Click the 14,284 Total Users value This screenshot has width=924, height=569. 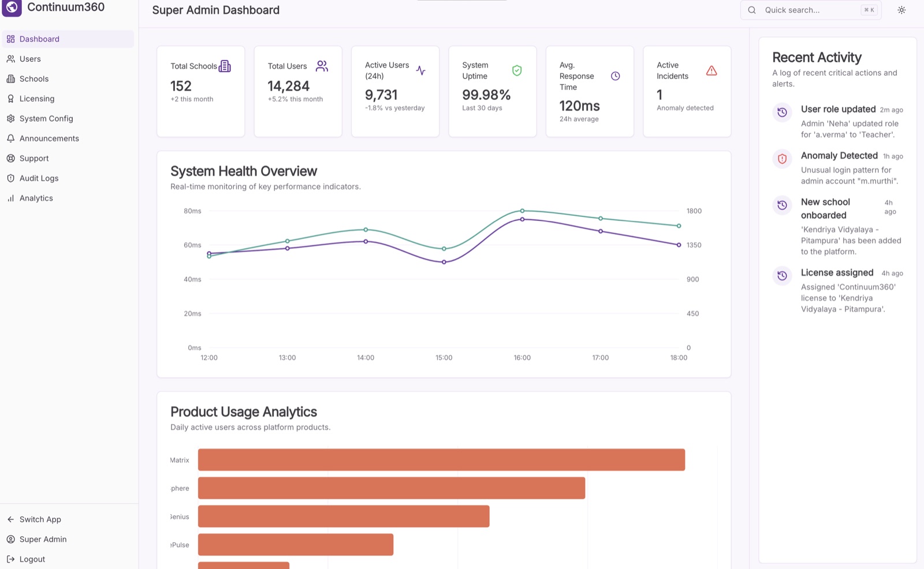289,86
